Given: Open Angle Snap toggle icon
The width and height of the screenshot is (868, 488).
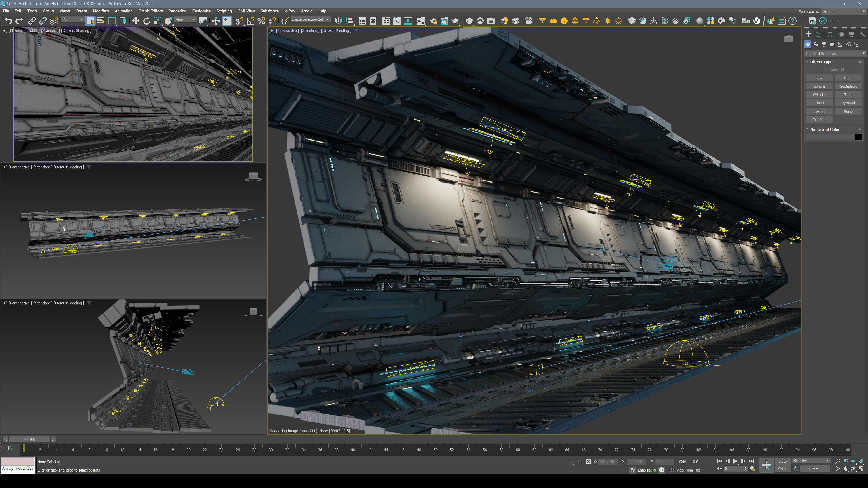Looking at the screenshot, I should pyautogui.click(x=250, y=21).
